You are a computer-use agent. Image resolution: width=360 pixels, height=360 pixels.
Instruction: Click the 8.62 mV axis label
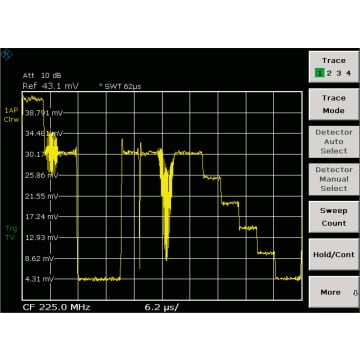tap(39, 258)
